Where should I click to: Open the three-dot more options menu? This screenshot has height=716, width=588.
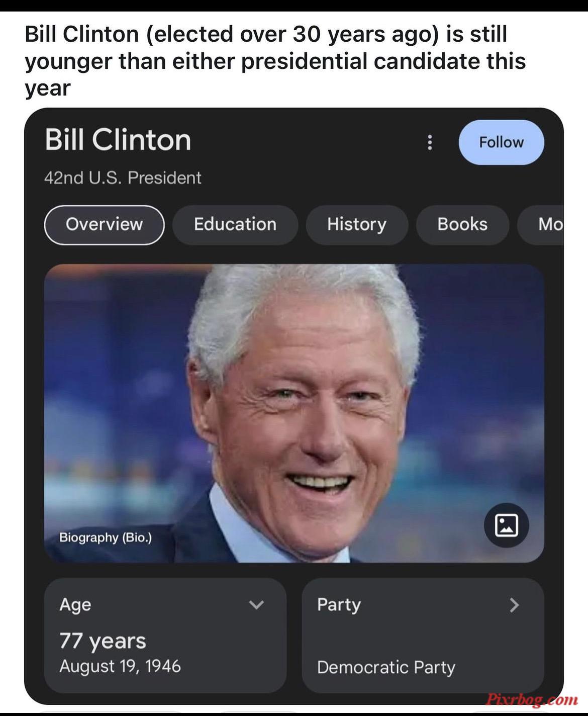tap(429, 142)
